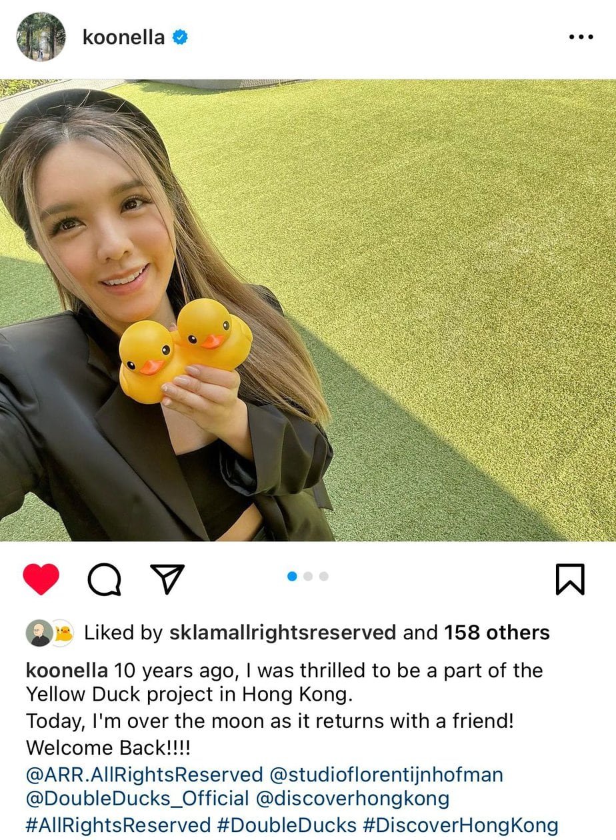Open @DoubleDucks_Official mention
This screenshot has width=616, height=840.
point(137,799)
